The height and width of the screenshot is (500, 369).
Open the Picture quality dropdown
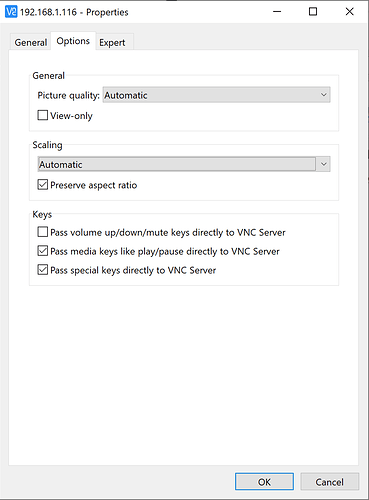tap(216, 95)
